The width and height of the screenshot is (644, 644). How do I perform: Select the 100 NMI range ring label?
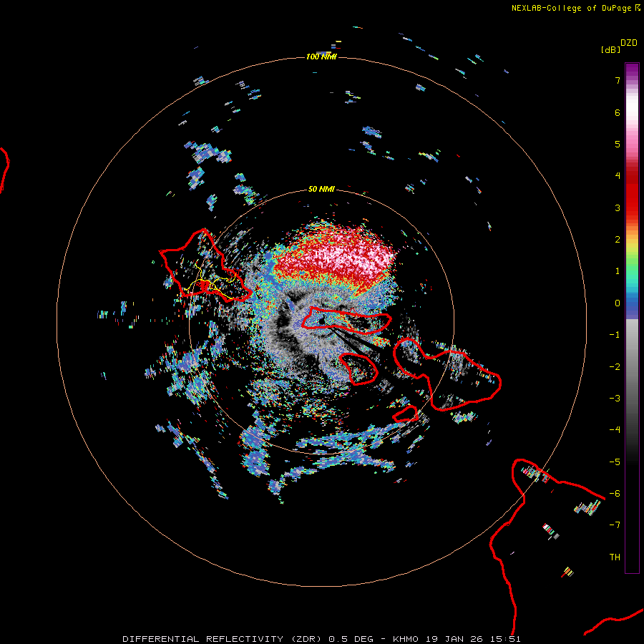(321, 57)
